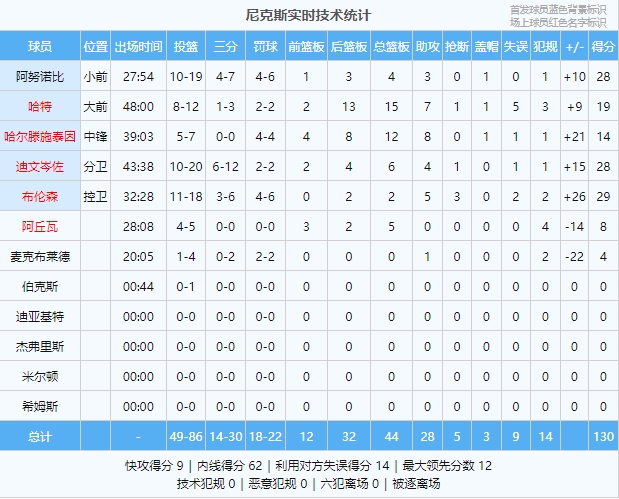This screenshot has width=619, height=499.
Task: Open 迪亚基特 player entry
Action: coord(40,316)
